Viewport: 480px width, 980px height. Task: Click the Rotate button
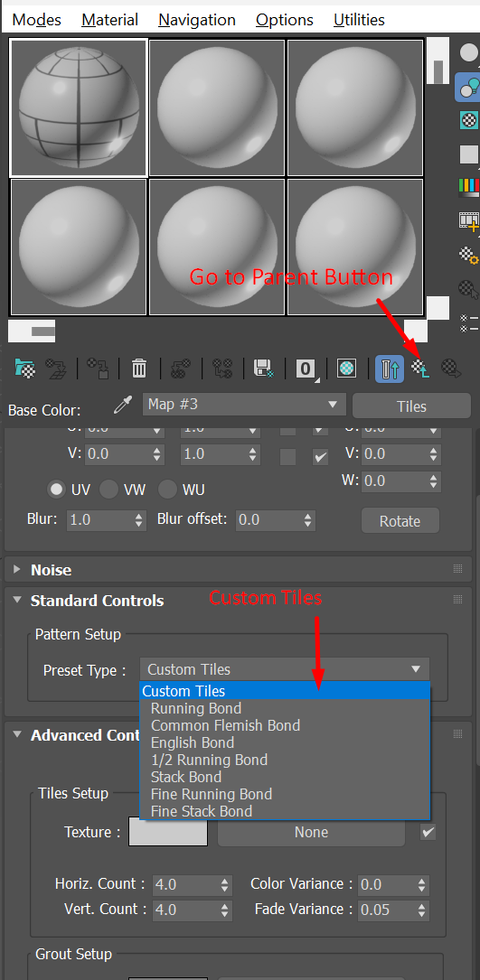coord(400,520)
